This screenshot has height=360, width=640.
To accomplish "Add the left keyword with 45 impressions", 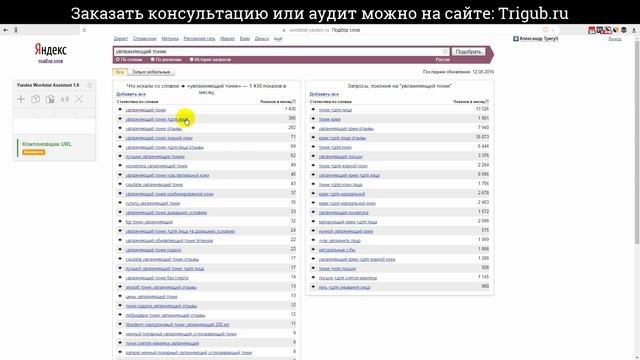I will 120,175.
